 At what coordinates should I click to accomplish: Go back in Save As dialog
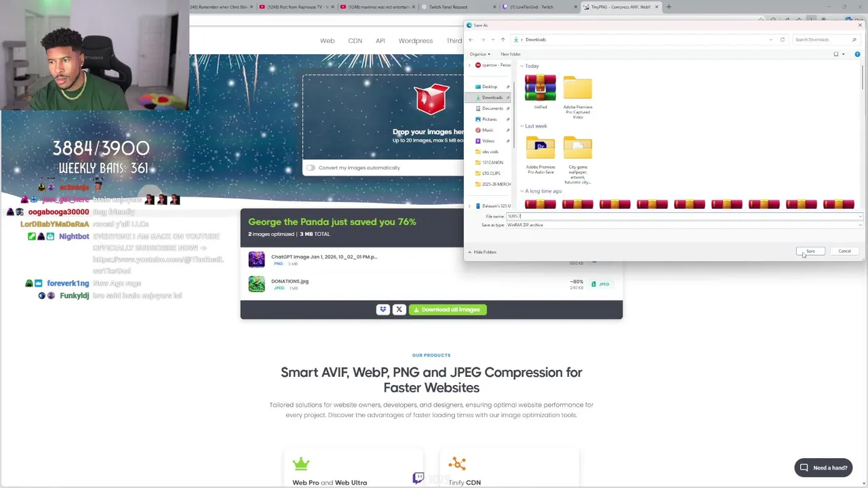click(471, 39)
